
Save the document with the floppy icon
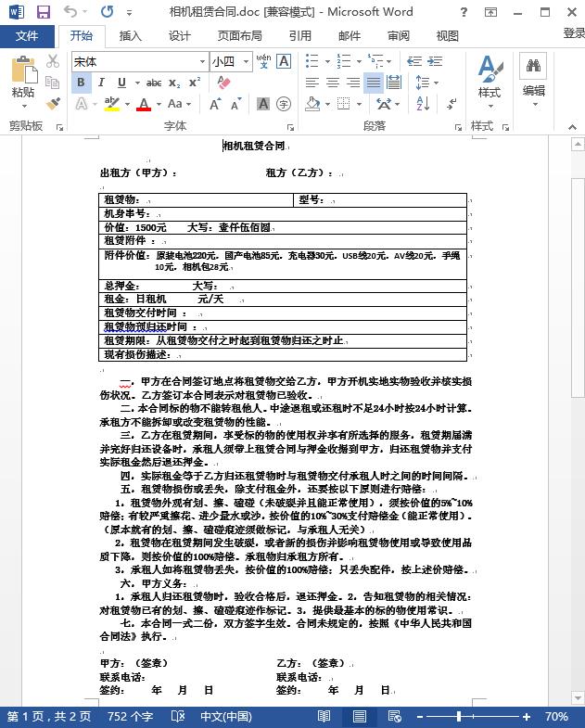point(44,12)
